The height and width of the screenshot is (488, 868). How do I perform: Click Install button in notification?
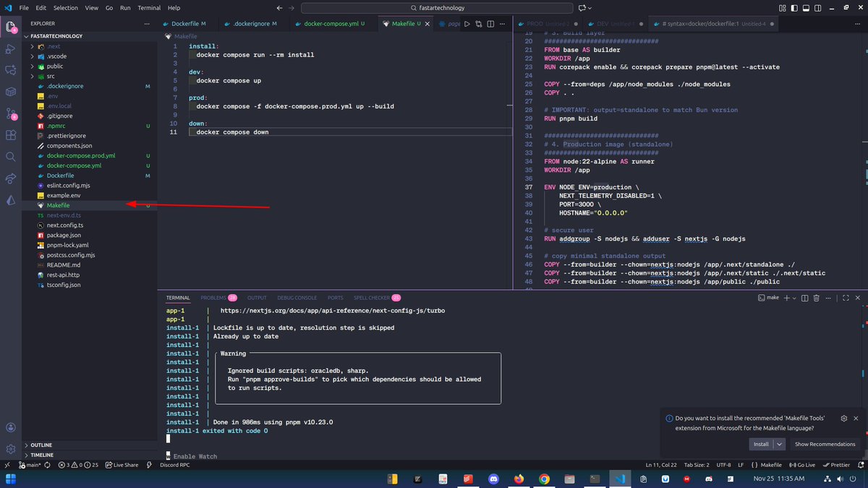coord(761,444)
